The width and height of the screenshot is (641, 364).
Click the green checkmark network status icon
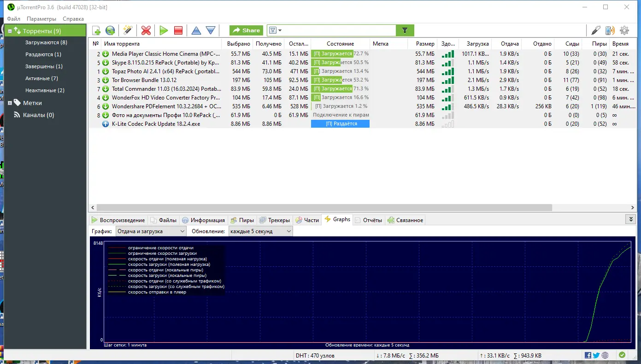point(622,355)
